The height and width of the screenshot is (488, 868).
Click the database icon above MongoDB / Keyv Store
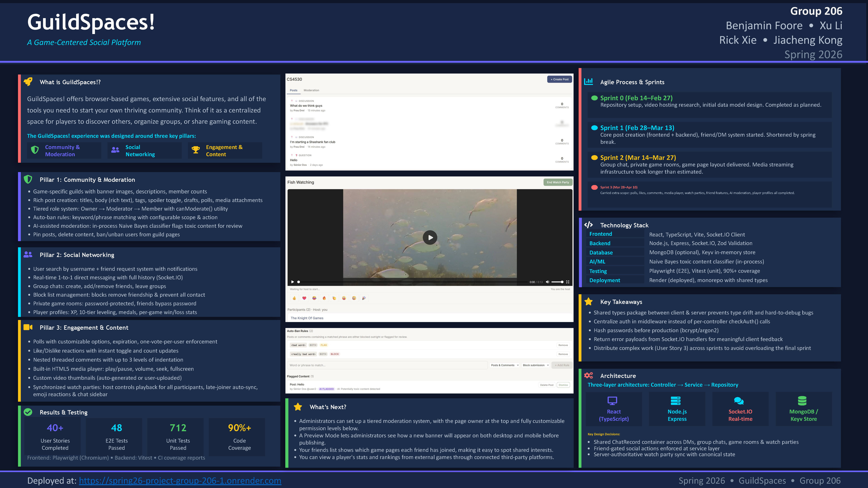click(802, 401)
